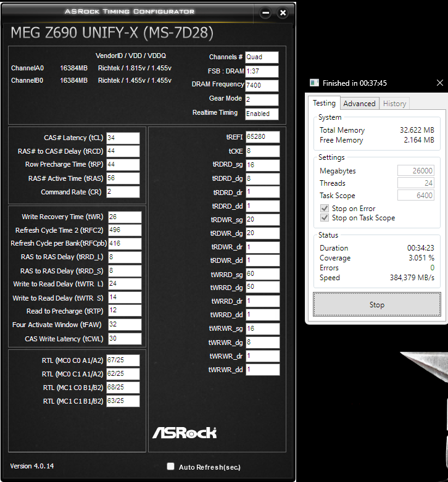The height and width of the screenshot is (482, 448).
Task: Click the tWRWR_dd value field
Action: coord(263,370)
